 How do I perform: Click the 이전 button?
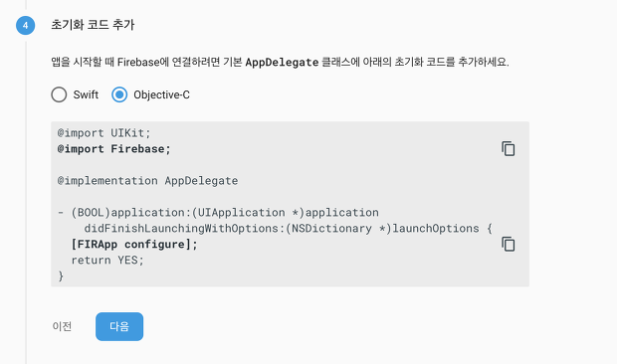pos(62,326)
